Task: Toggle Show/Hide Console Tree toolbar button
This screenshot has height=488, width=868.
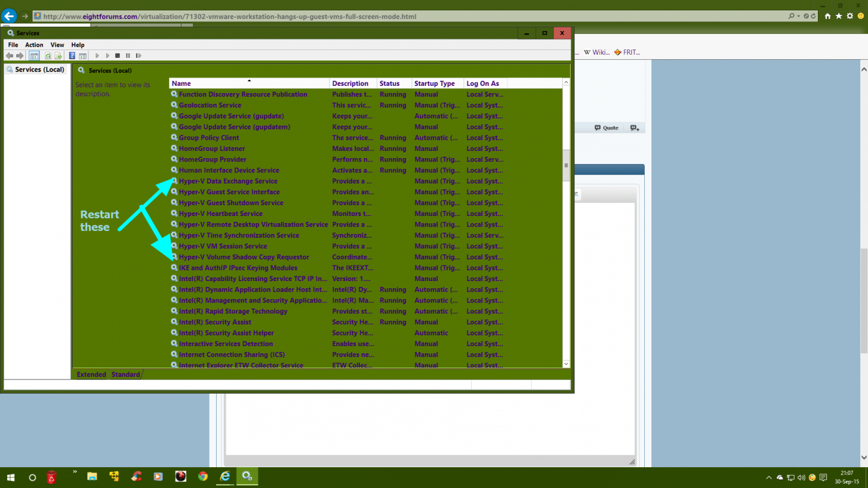Action: 34,56
